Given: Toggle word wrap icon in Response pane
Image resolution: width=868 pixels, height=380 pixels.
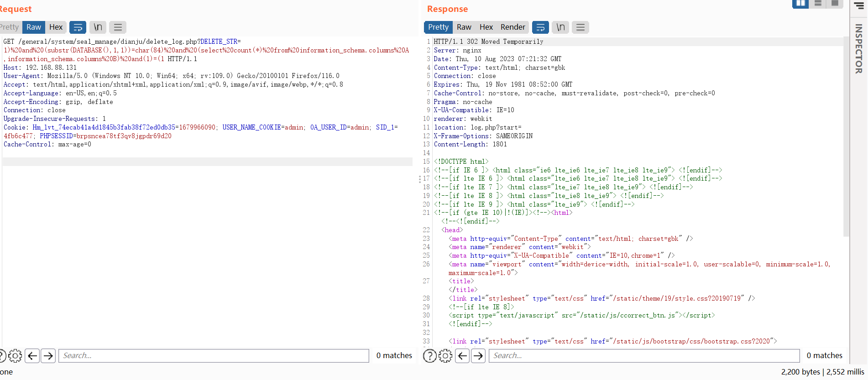Looking at the screenshot, I should (x=540, y=27).
